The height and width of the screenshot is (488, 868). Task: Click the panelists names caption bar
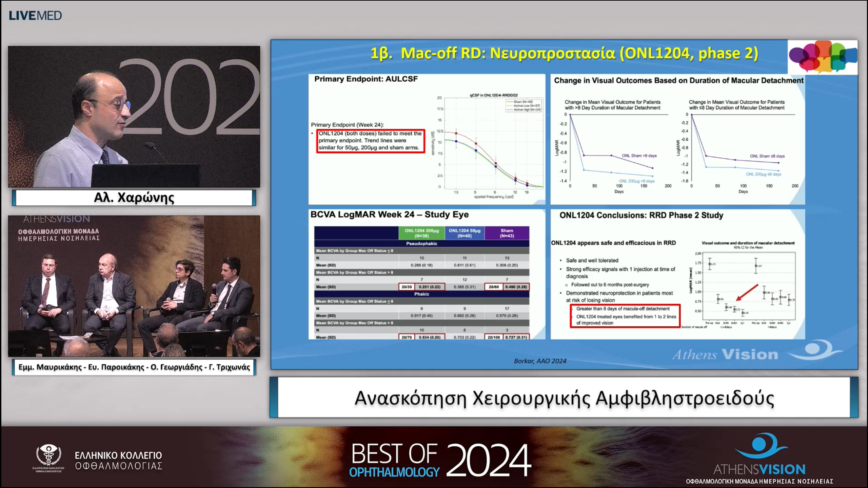tap(134, 367)
